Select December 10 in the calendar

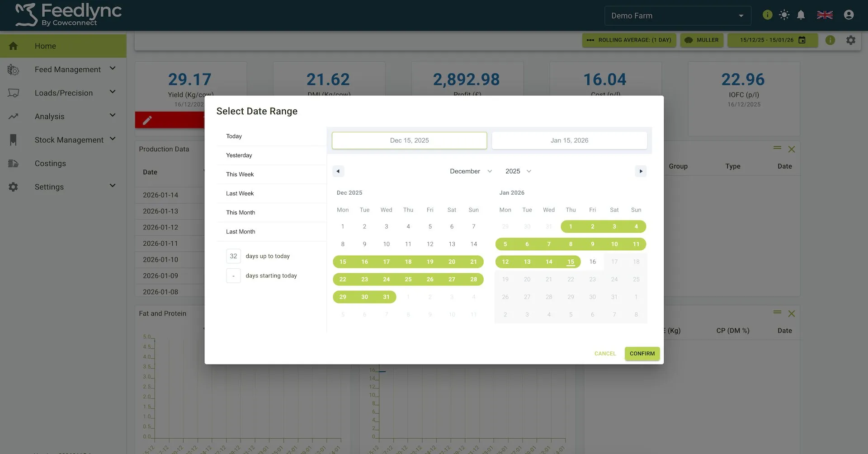coord(386,244)
